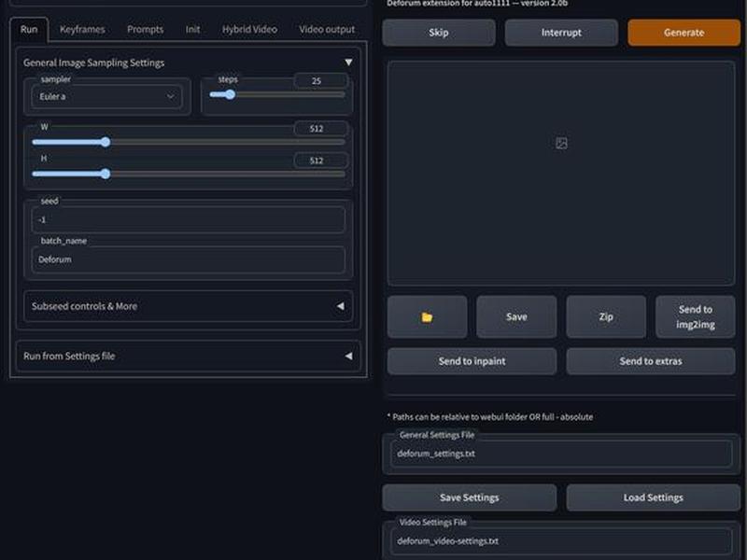Click the image placeholder icon in preview

tap(561, 143)
